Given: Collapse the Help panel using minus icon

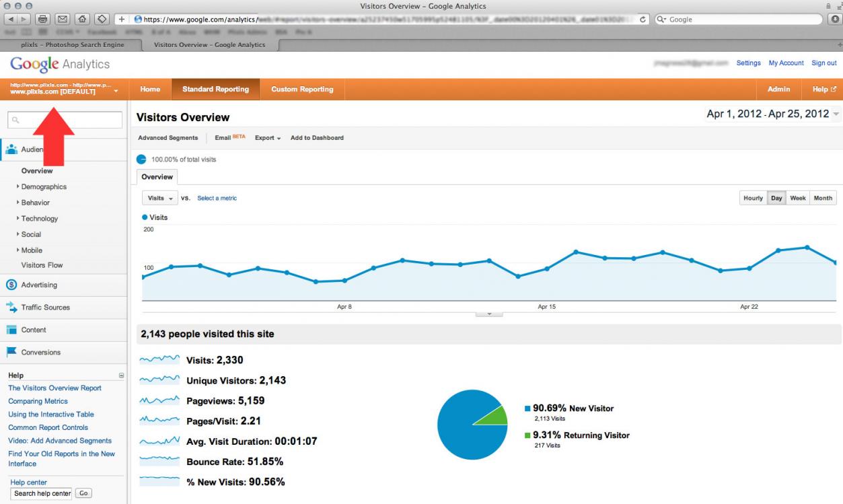Looking at the screenshot, I should (x=122, y=375).
